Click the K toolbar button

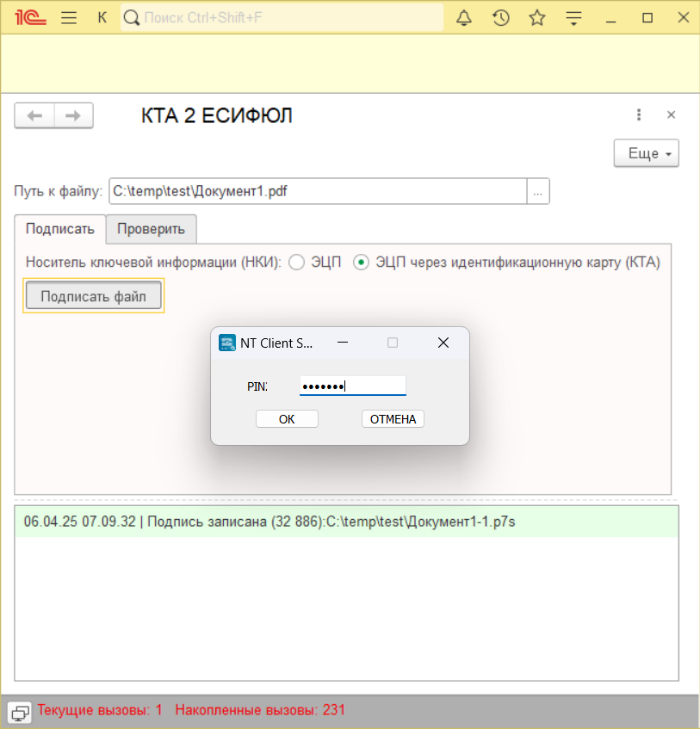(x=102, y=18)
